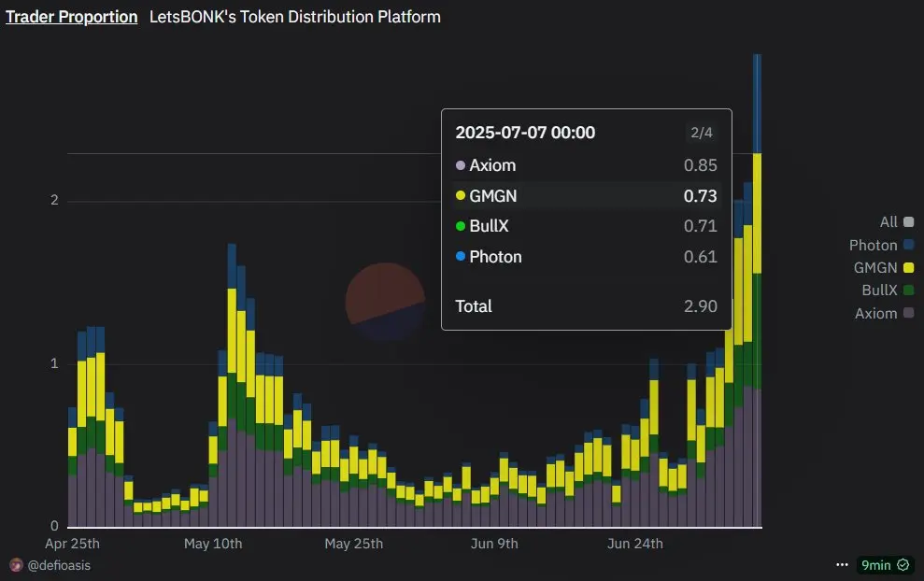
Task: Click the Jun 9th axis label
Action: pos(494,544)
